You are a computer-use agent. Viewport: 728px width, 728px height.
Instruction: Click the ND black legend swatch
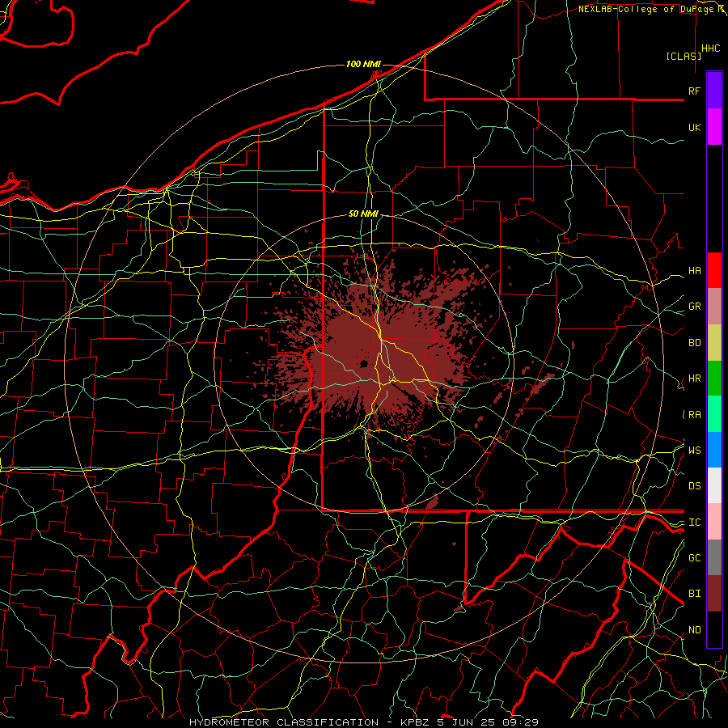point(714,629)
